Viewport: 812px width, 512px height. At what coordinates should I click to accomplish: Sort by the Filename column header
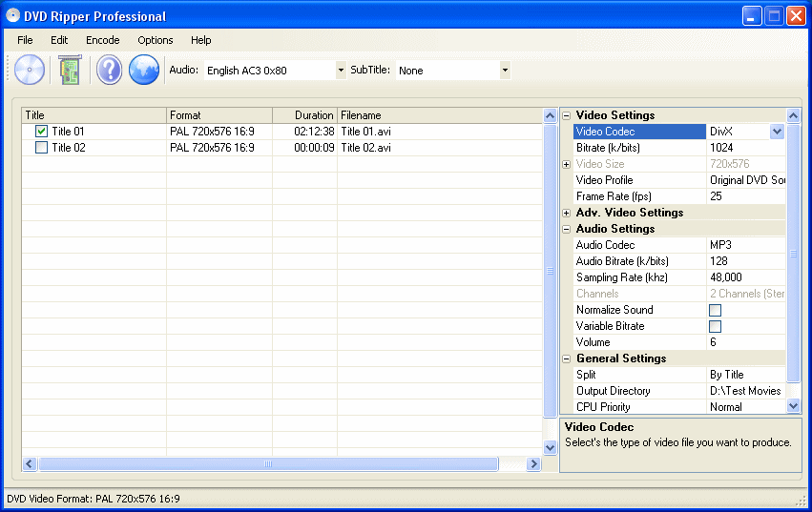point(439,115)
